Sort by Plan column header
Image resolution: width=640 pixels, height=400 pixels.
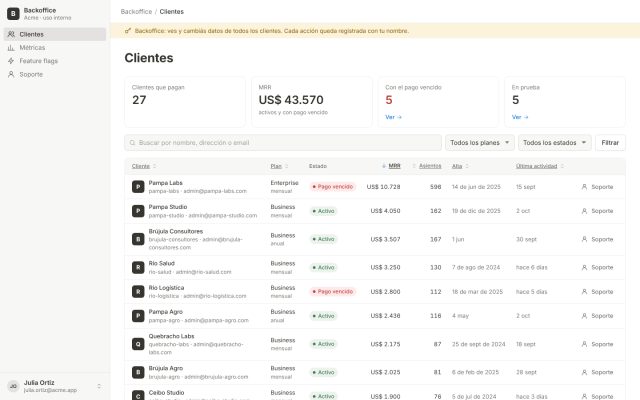279,166
